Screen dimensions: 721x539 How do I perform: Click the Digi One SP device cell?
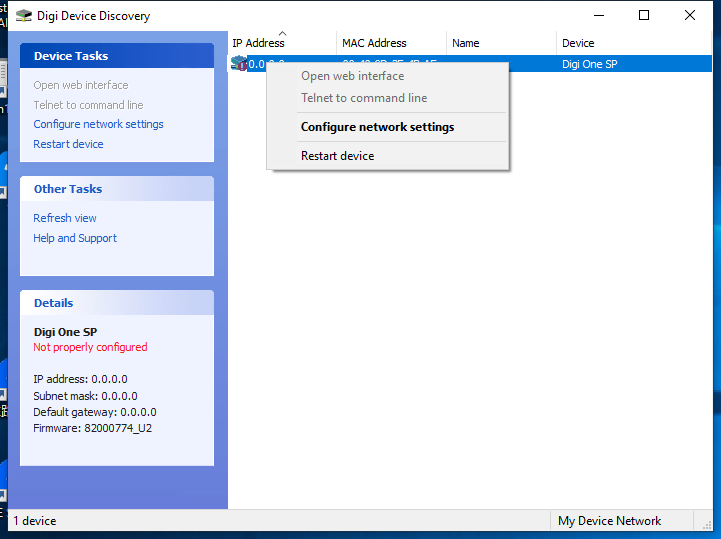(589, 64)
